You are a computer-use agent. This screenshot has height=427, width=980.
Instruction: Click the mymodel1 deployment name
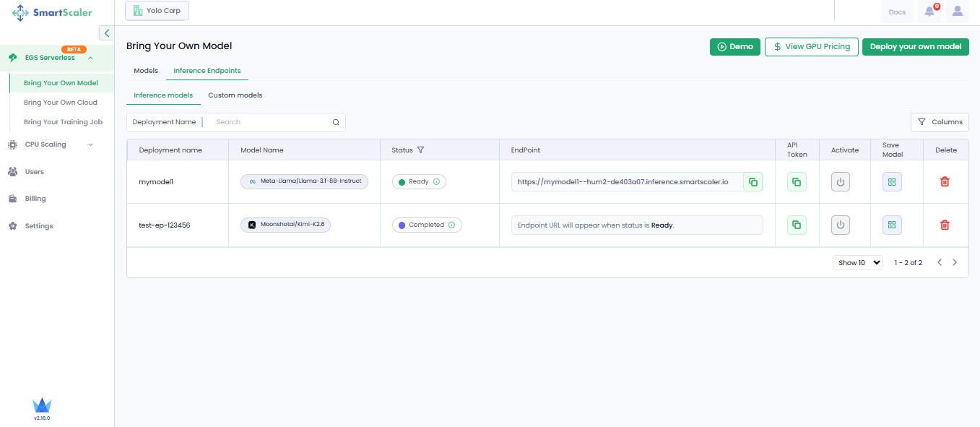(156, 182)
